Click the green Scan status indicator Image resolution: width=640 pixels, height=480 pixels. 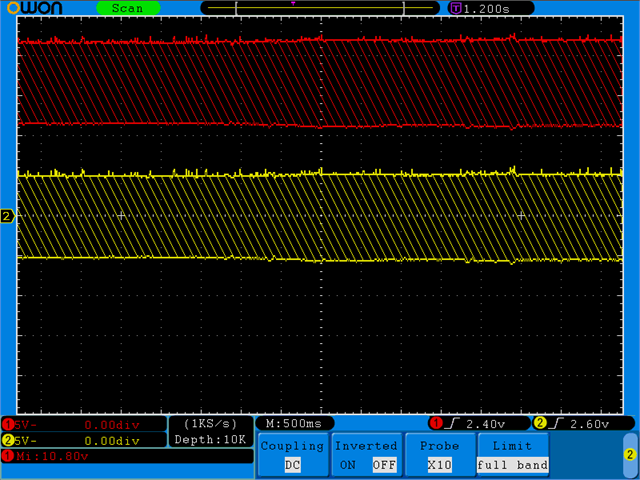127,8
